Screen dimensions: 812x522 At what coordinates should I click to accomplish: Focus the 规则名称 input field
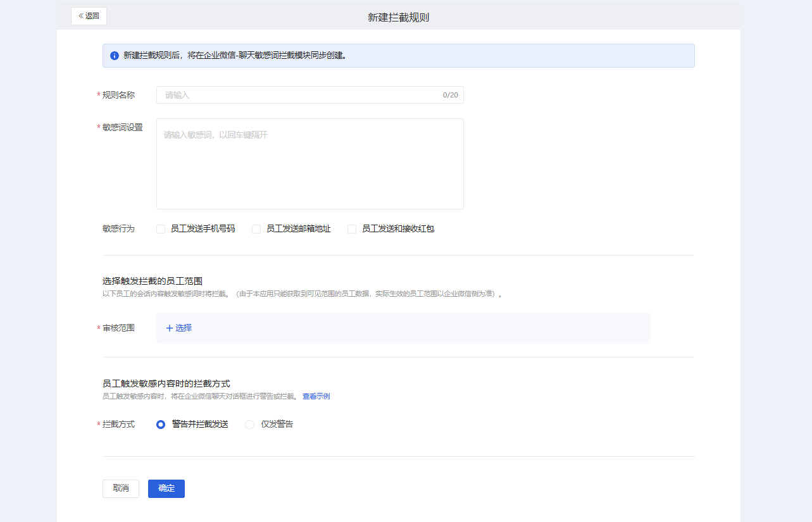pyautogui.click(x=309, y=95)
